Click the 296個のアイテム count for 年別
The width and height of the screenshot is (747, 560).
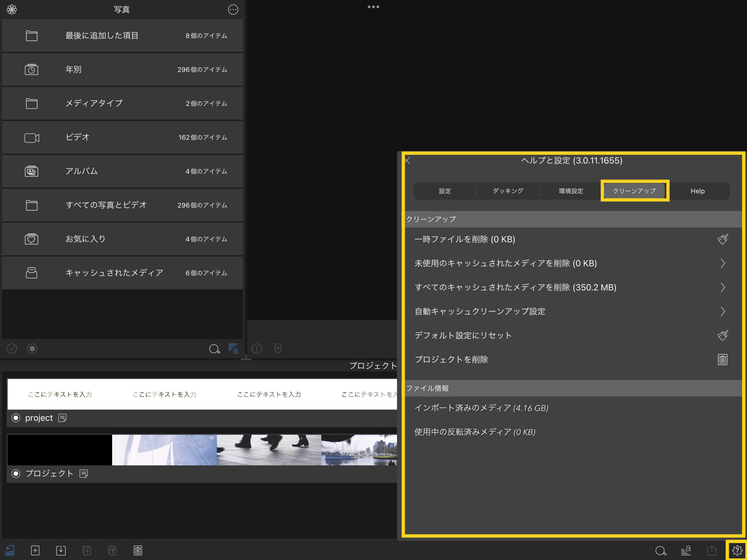[x=202, y=69]
